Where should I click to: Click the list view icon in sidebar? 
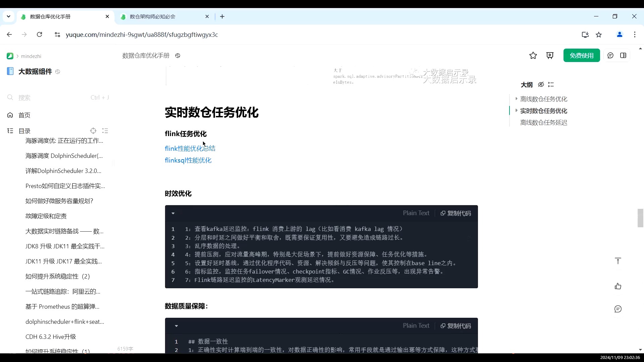point(105,131)
